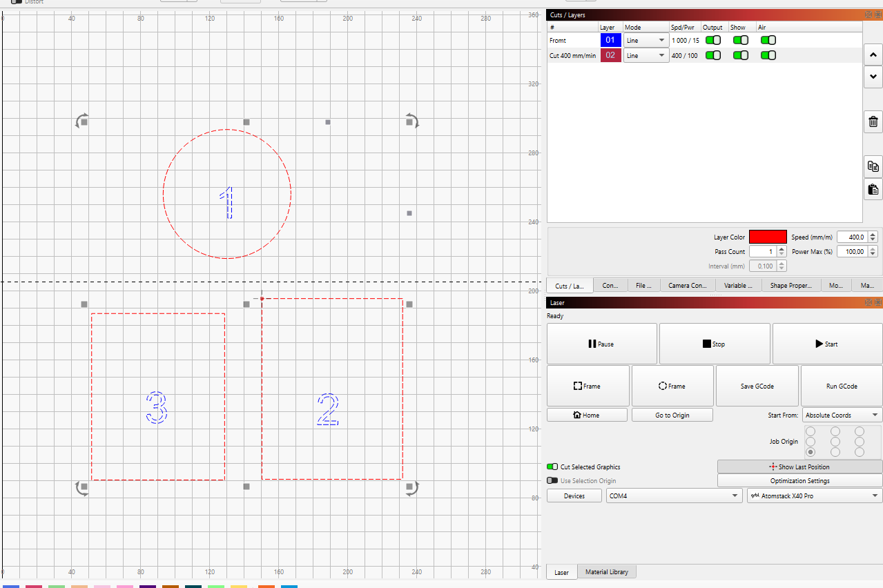
Task: Move selected layer down with the down arrow
Action: point(873,77)
